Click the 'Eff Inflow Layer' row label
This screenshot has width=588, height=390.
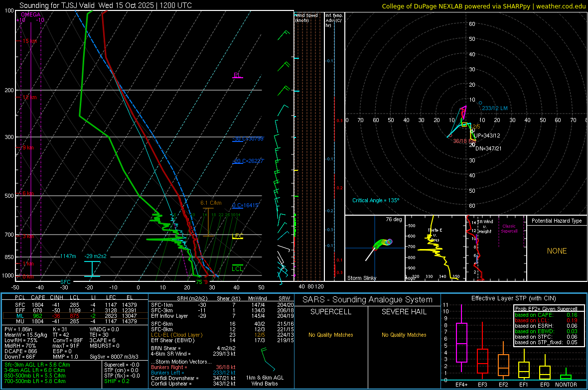tap(169, 316)
